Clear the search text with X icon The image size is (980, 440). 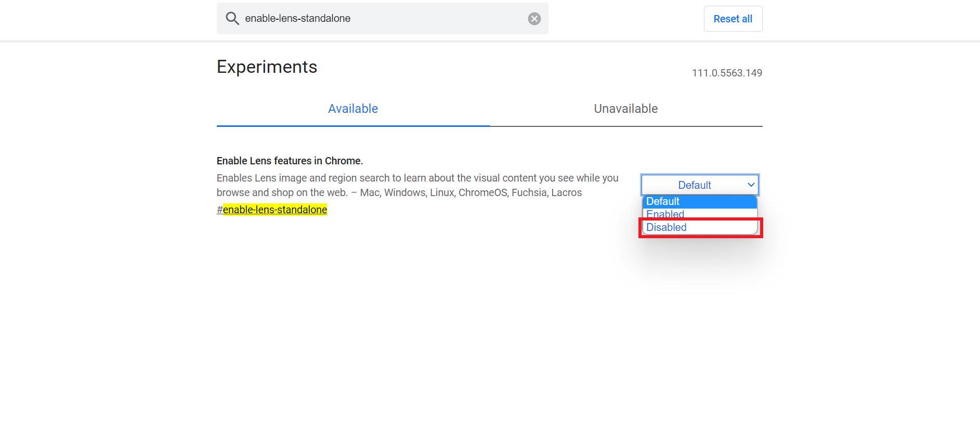534,19
